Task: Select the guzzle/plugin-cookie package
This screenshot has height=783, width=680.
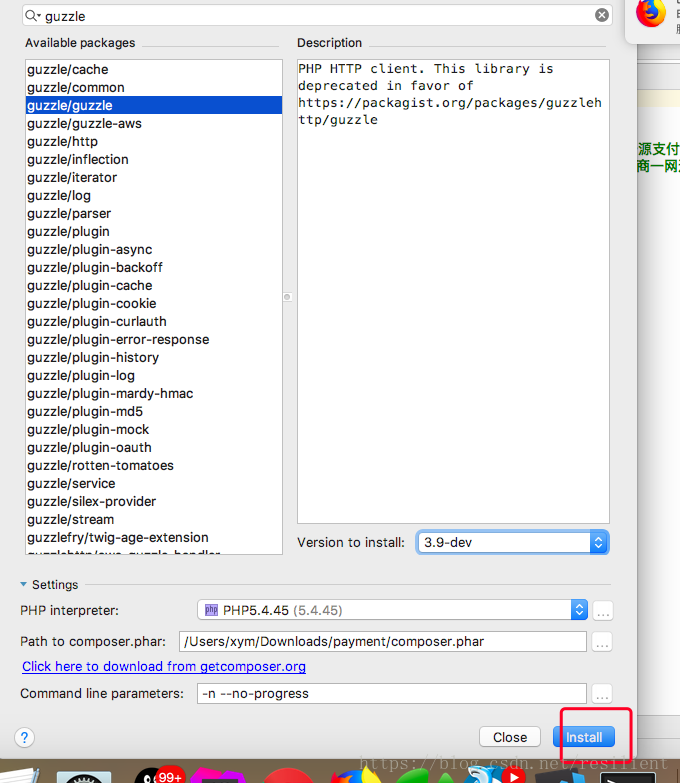Action: point(154,303)
